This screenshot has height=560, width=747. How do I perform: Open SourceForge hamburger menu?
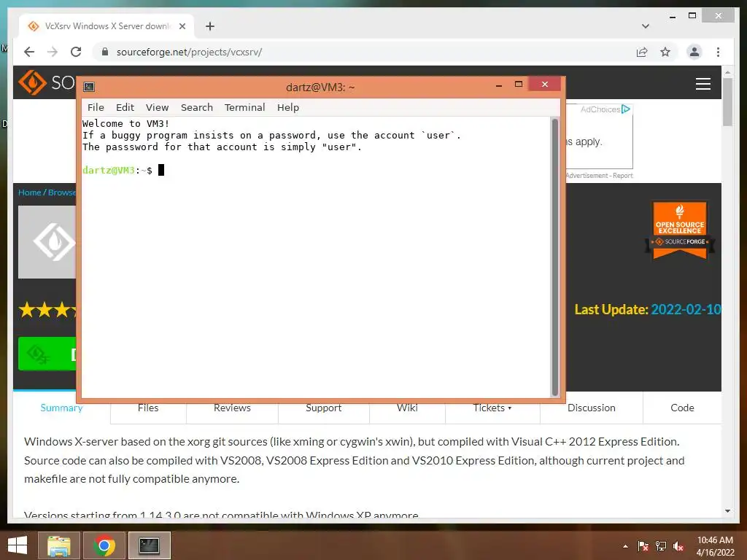pos(703,84)
